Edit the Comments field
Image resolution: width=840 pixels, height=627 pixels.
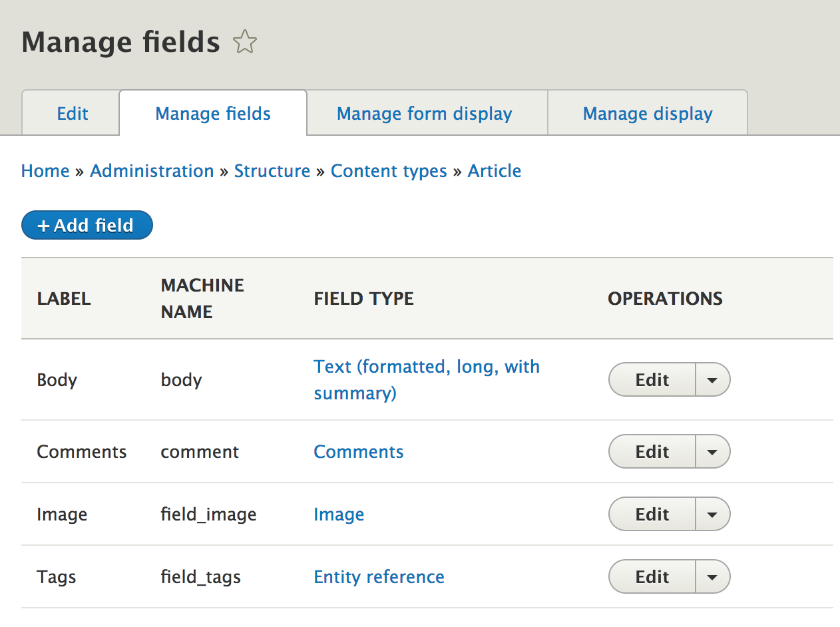click(652, 452)
